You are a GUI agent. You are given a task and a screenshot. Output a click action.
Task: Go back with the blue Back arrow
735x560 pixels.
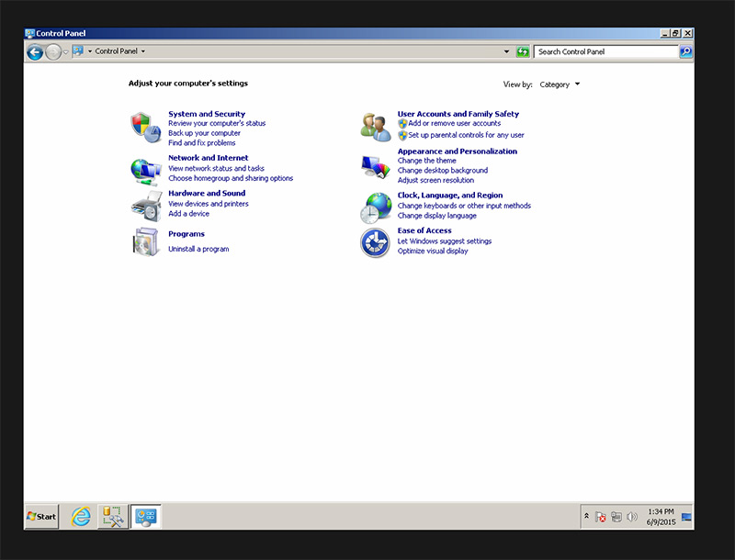(x=35, y=52)
